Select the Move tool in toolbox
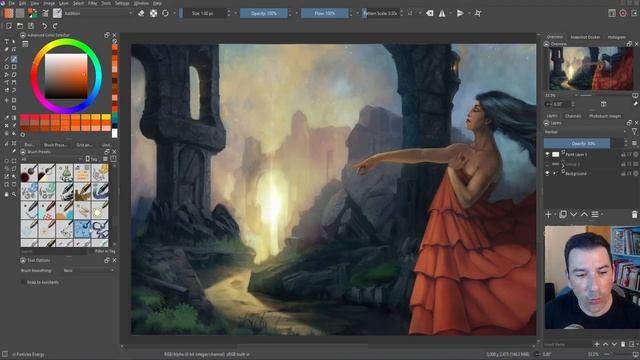 6,100
